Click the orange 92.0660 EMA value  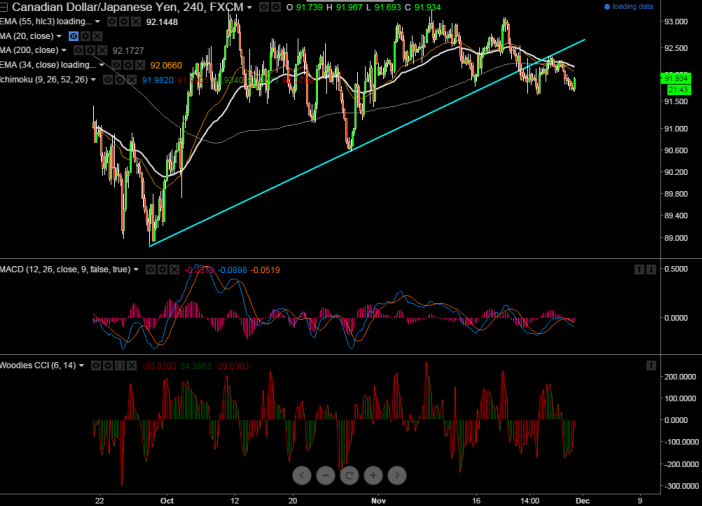tap(166, 66)
